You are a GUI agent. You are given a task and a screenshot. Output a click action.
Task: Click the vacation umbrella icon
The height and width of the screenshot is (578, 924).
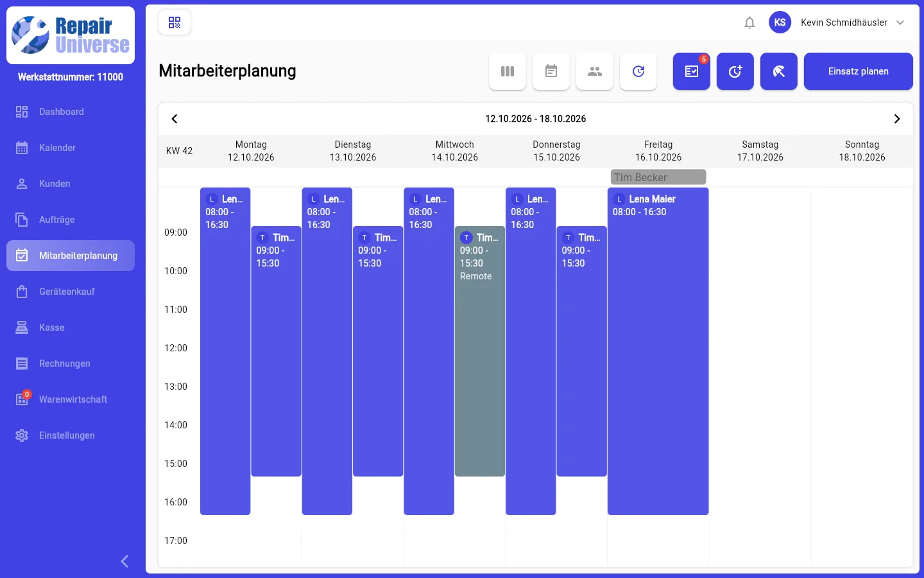779,71
